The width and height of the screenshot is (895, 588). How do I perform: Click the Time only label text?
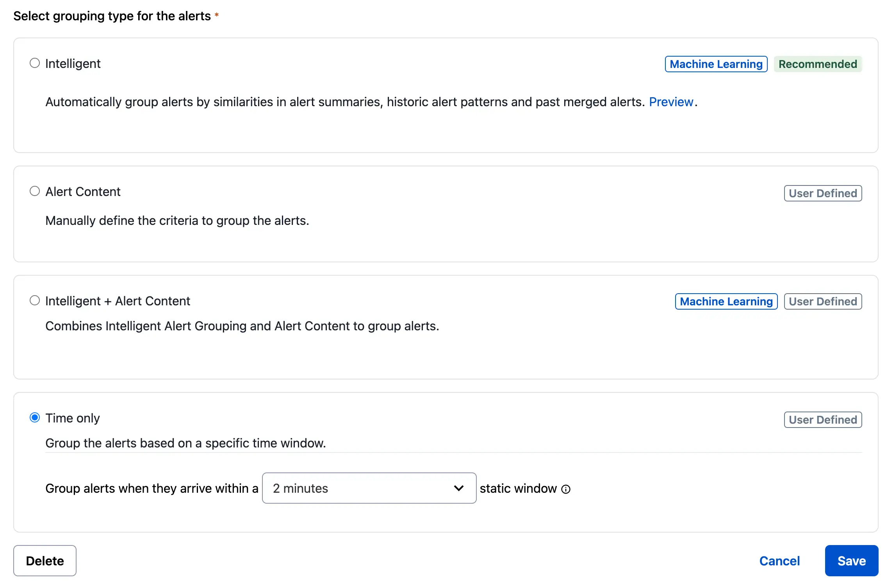73,418
